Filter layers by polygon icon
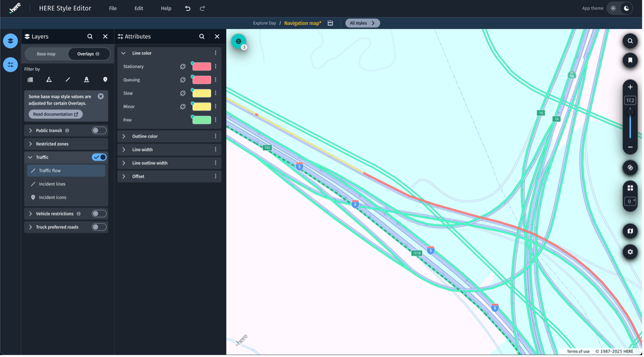The image size is (644, 357). click(30, 80)
